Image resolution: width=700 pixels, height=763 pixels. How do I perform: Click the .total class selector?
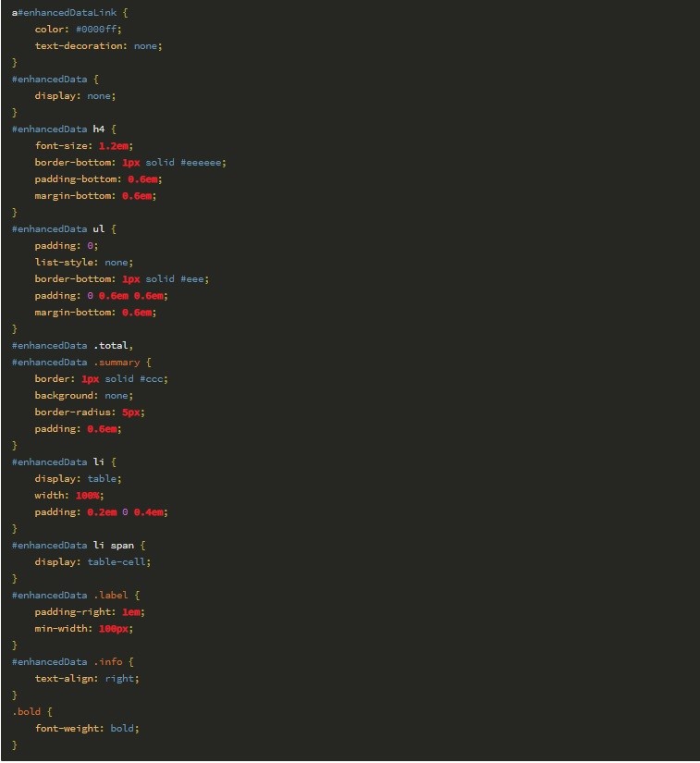113,346
